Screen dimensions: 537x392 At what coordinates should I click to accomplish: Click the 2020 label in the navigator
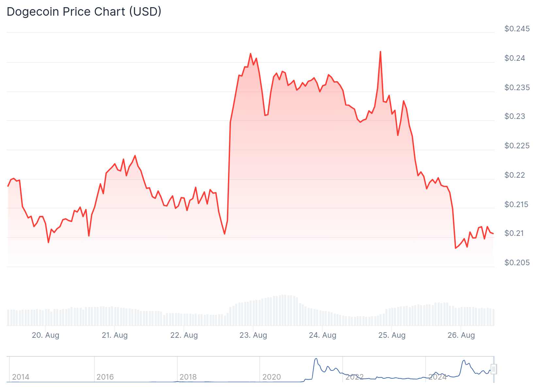tap(271, 377)
